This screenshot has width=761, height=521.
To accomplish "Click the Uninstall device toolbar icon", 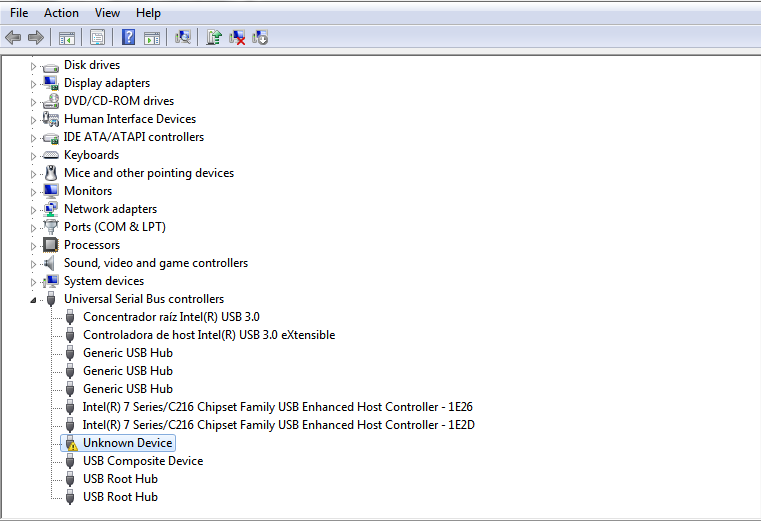I will tap(237, 38).
